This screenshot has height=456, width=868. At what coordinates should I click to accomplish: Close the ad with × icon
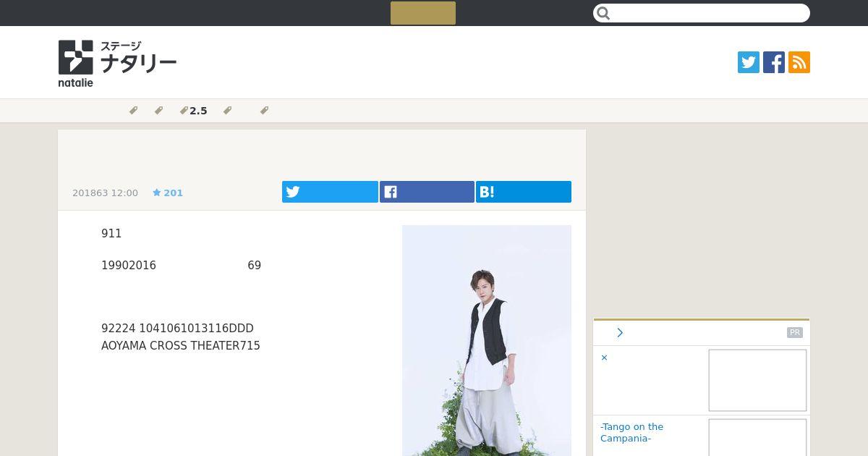click(x=604, y=358)
